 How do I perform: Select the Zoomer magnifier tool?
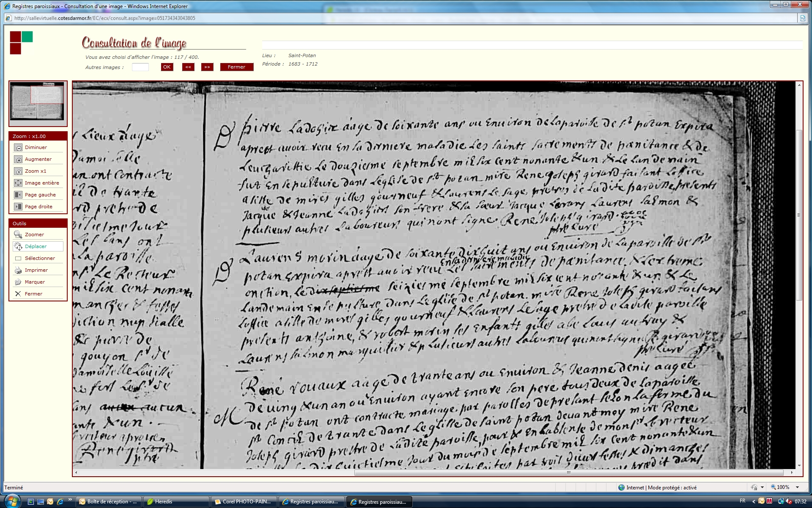click(x=18, y=235)
